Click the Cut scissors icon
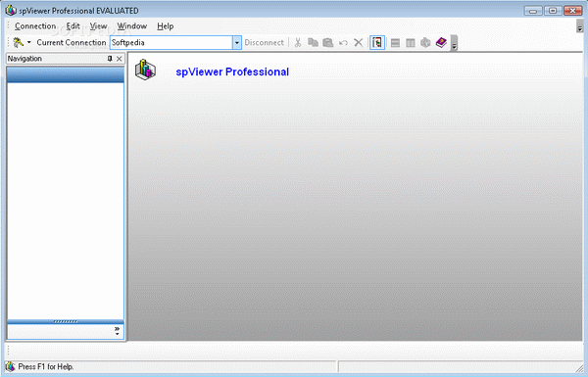This screenshot has width=588, height=377. (298, 43)
